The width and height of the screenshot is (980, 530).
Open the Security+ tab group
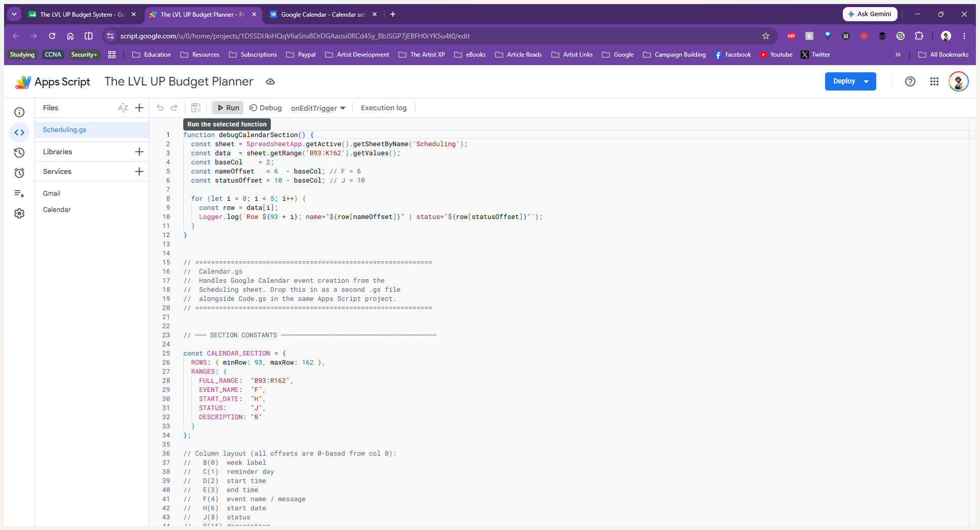coord(84,55)
